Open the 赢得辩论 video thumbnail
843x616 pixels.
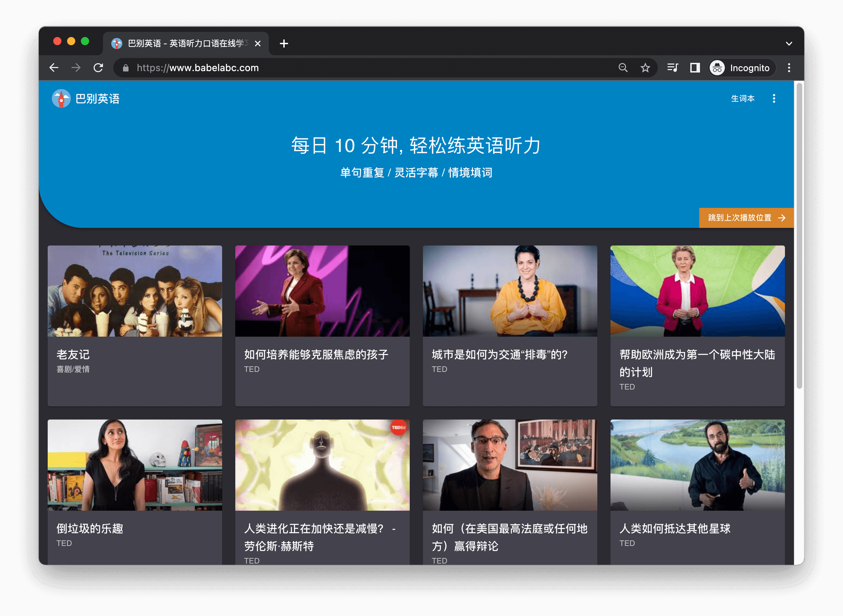point(510,465)
